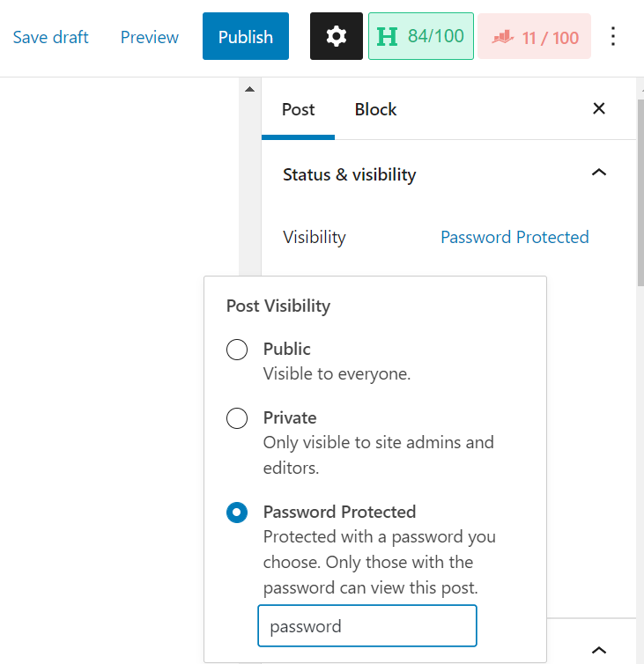Open the three-dot options menu
This screenshot has width=644, height=664.
pyautogui.click(x=612, y=36)
